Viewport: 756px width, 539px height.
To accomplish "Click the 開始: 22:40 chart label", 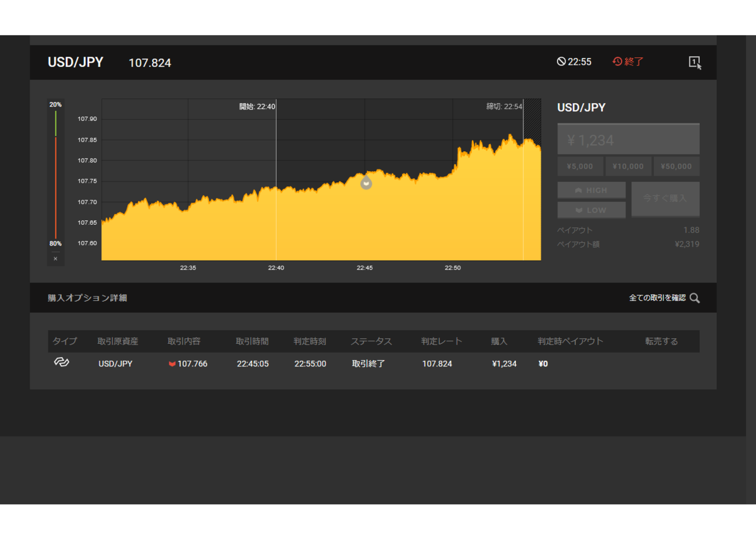I will click(x=257, y=107).
